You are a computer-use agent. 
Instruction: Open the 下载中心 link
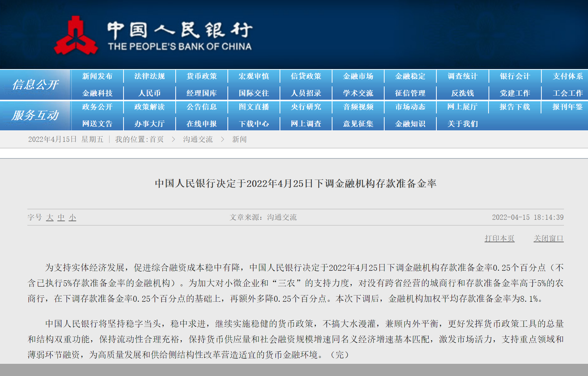[254, 124]
